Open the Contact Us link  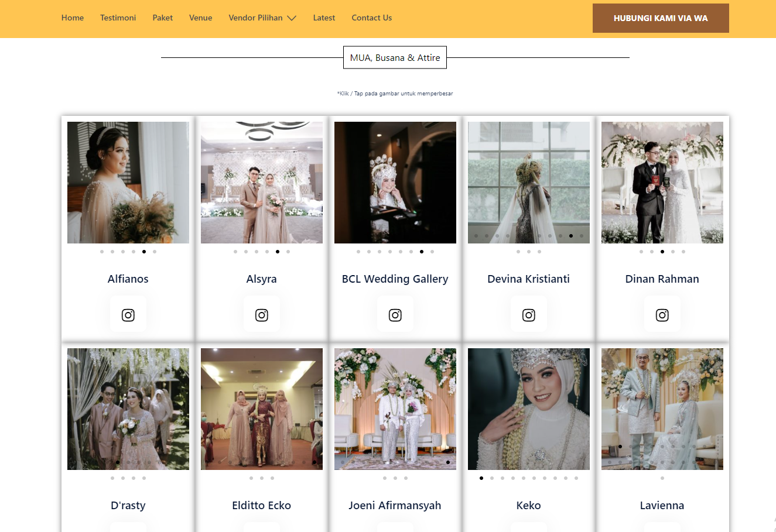(x=371, y=18)
